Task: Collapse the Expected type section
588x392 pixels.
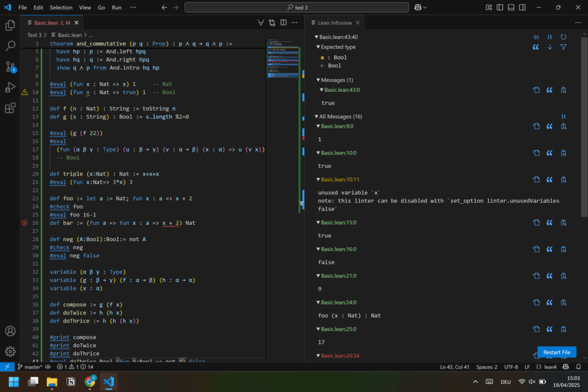Action: [x=318, y=47]
